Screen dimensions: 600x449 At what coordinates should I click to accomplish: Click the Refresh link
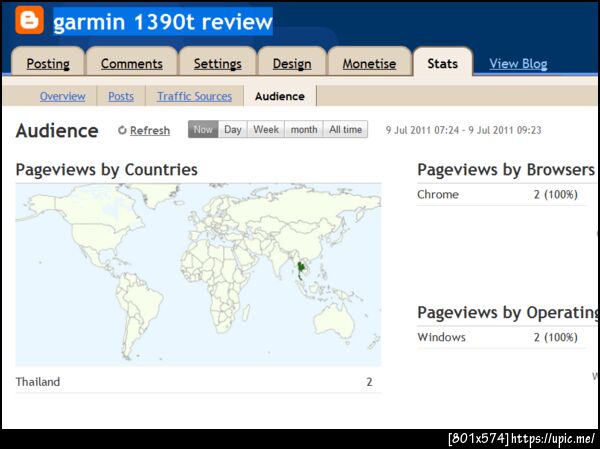pos(150,131)
